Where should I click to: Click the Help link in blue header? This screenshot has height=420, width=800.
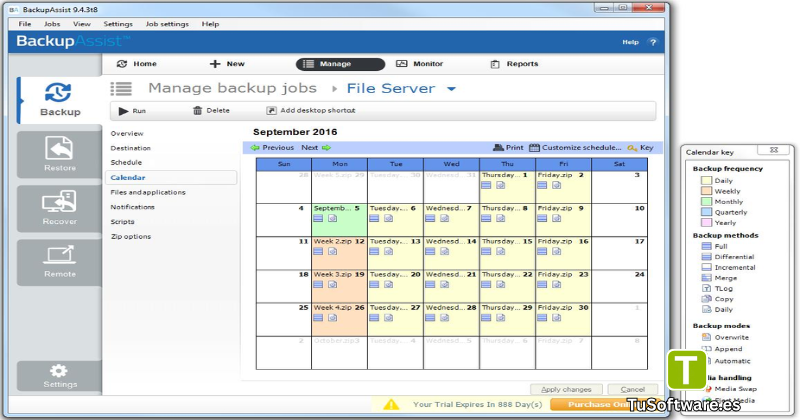coord(630,42)
